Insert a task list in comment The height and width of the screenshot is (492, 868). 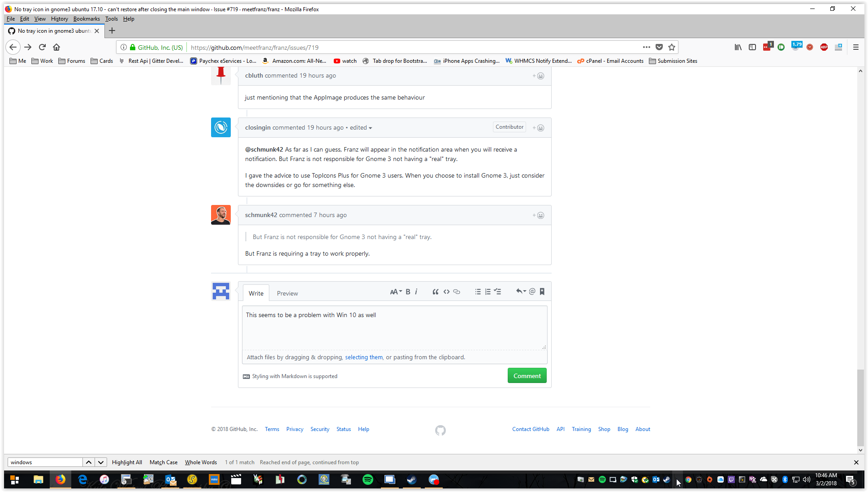point(497,292)
